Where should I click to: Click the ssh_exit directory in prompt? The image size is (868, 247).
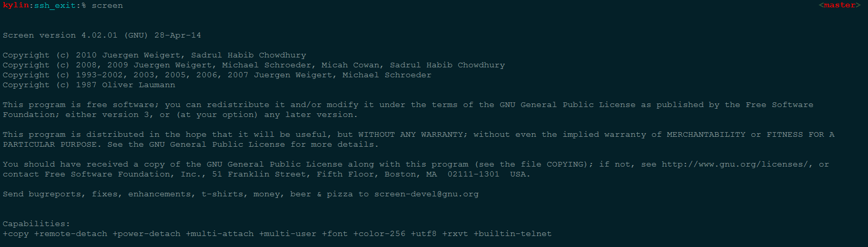[x=55, y=5]
